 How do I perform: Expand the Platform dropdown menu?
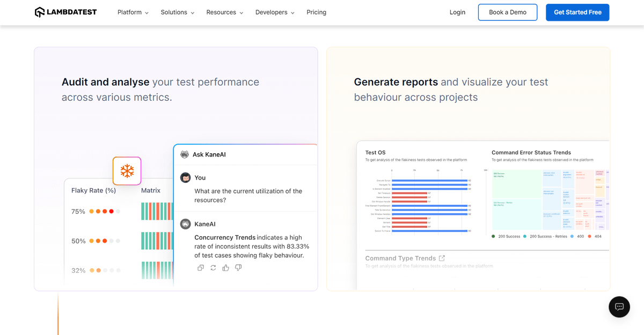click(133, 12)
